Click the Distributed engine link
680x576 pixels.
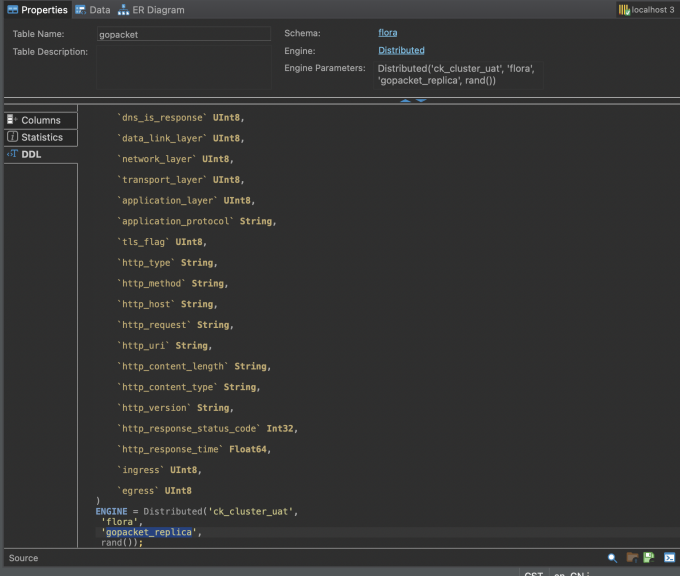pyautogui.click(x=401, y=50)
